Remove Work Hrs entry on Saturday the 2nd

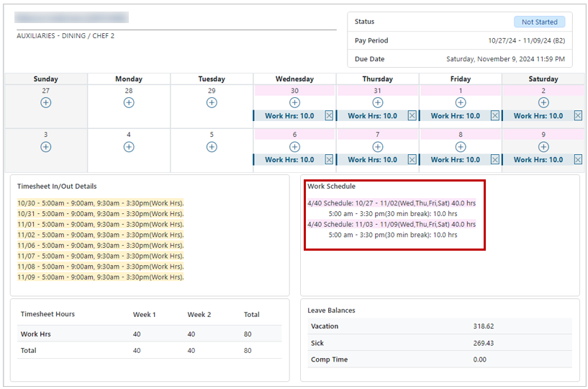click(578, 116)
